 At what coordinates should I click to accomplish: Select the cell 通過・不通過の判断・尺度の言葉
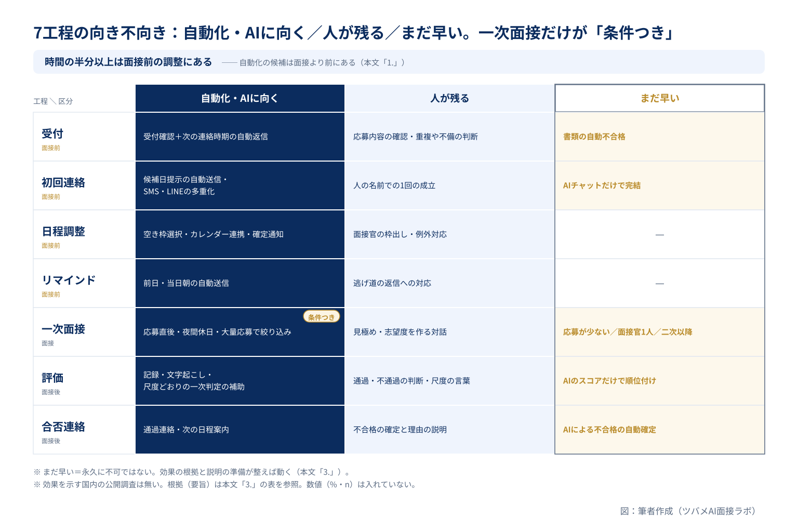point(450,381)
